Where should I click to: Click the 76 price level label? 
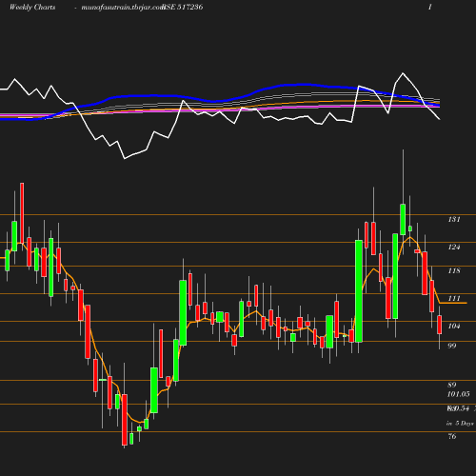point(452,436)
